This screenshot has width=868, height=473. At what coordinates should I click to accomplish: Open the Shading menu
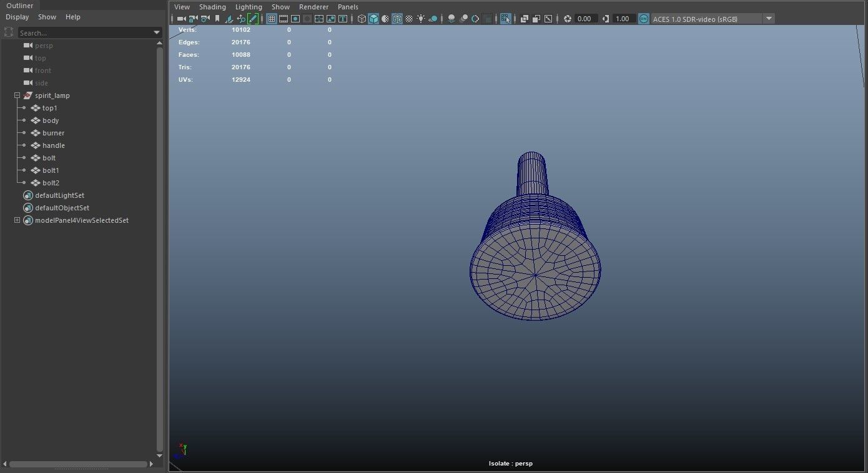tap(212, 7)
